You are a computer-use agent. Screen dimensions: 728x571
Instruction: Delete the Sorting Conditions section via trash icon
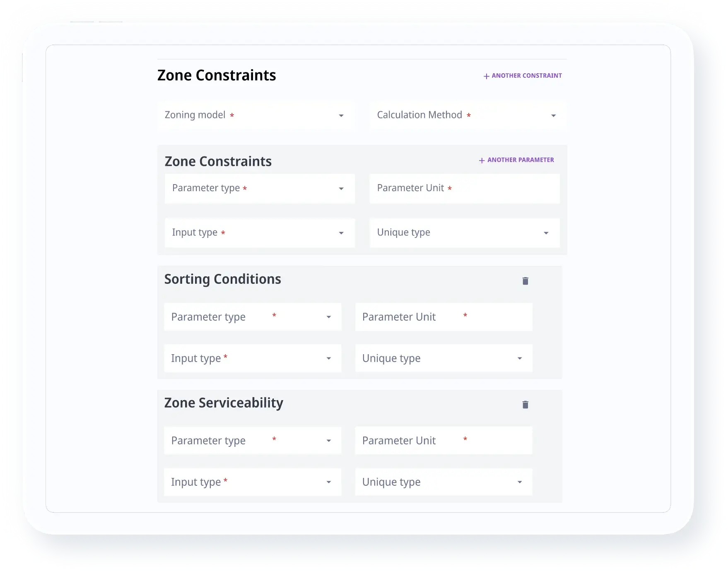(x=525, y=281)
